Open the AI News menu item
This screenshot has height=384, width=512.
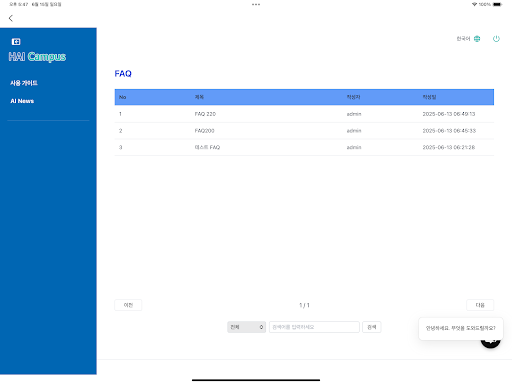tap(22, 101)
